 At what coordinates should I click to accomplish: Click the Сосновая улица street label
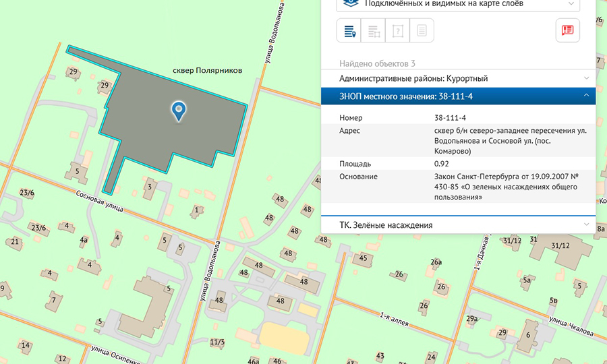click(100, 201)
